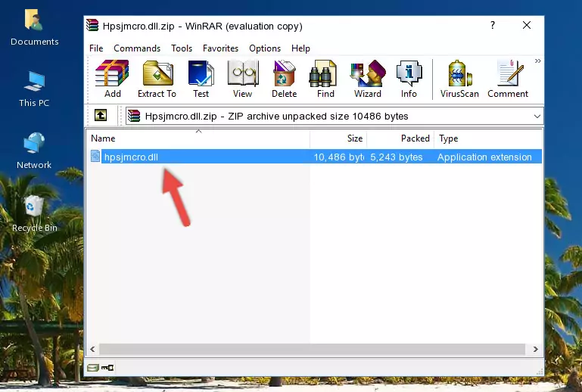Open the Options menu

pyautogui.click(x=265, y=48)
